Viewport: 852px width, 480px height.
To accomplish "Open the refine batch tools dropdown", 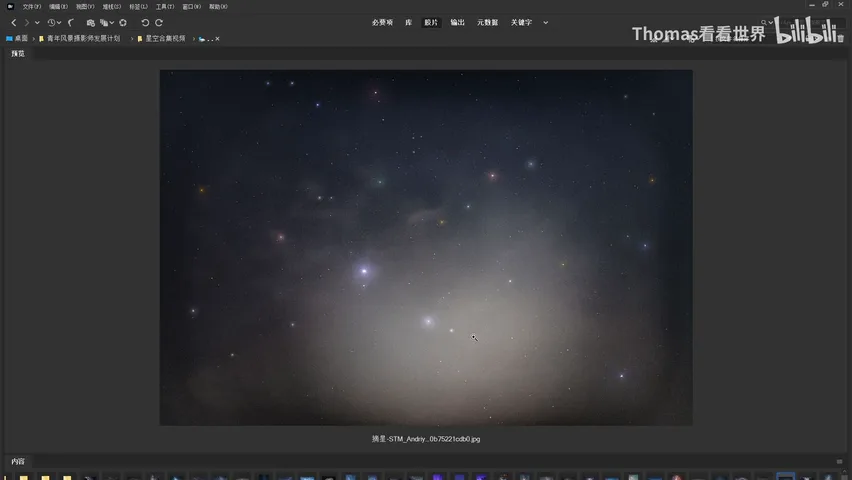I will point(106,23).
